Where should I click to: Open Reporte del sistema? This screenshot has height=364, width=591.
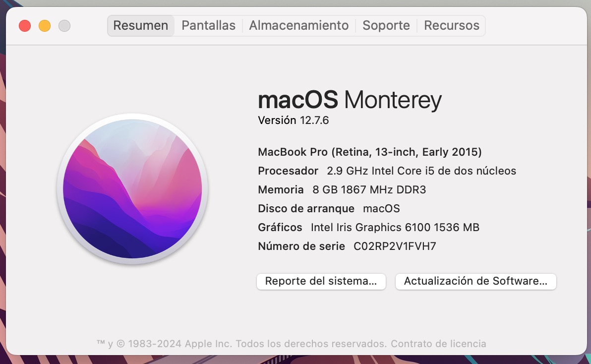pos(321,282)
